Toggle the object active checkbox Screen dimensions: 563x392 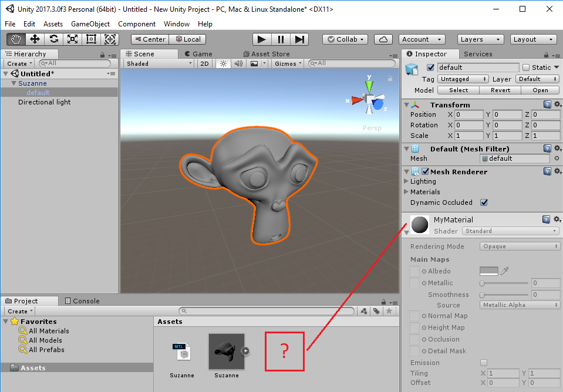click(430, 67)
